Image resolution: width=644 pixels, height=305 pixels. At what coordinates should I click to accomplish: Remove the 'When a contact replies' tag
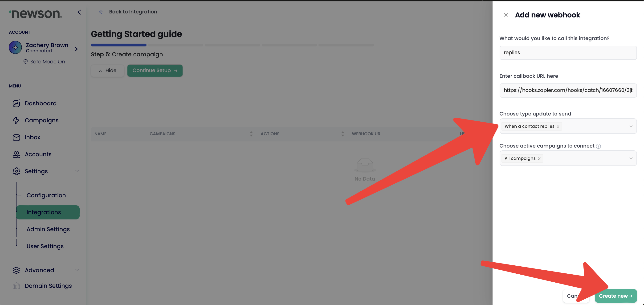pos(558,127)
